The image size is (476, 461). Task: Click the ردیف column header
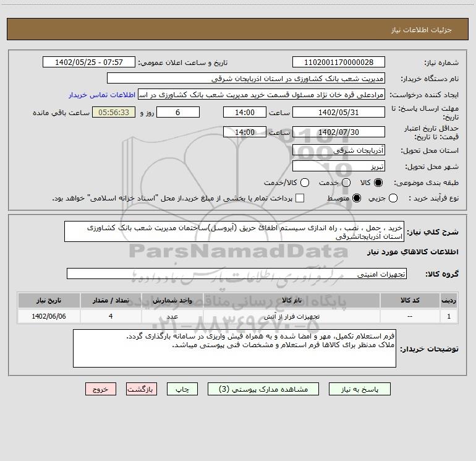449,300
